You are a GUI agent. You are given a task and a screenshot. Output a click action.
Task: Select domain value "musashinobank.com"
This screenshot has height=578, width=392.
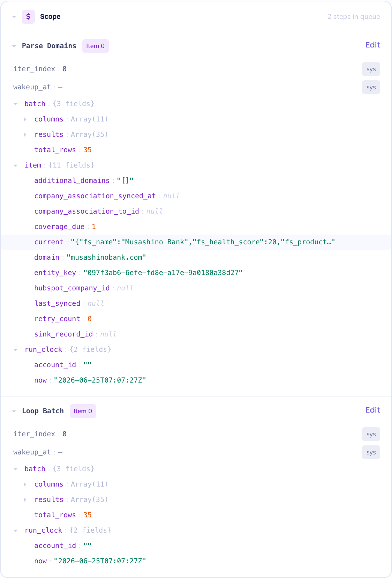coord(106,258)
